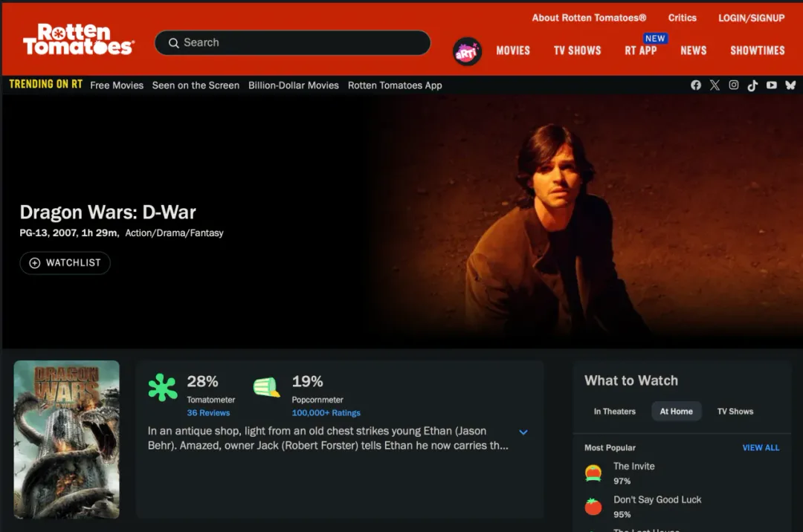This screenshot has width=803, height=532.
Task: Click the tomato icon beside The Invite
Action: (593, 473)
